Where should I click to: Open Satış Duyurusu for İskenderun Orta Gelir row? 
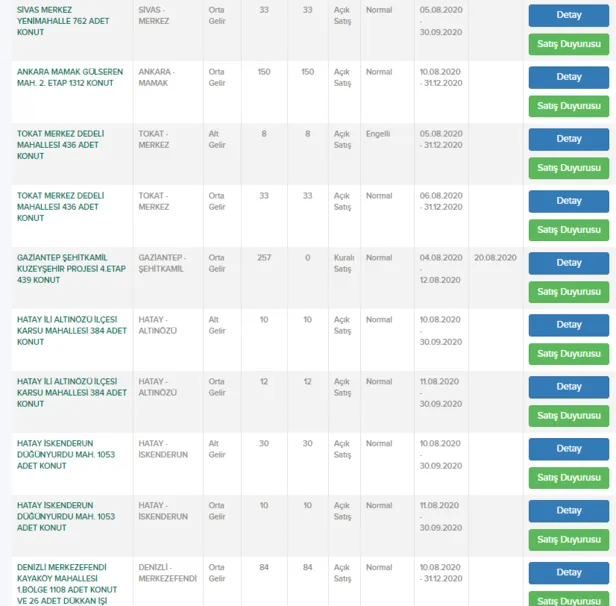tap(568, 540)
